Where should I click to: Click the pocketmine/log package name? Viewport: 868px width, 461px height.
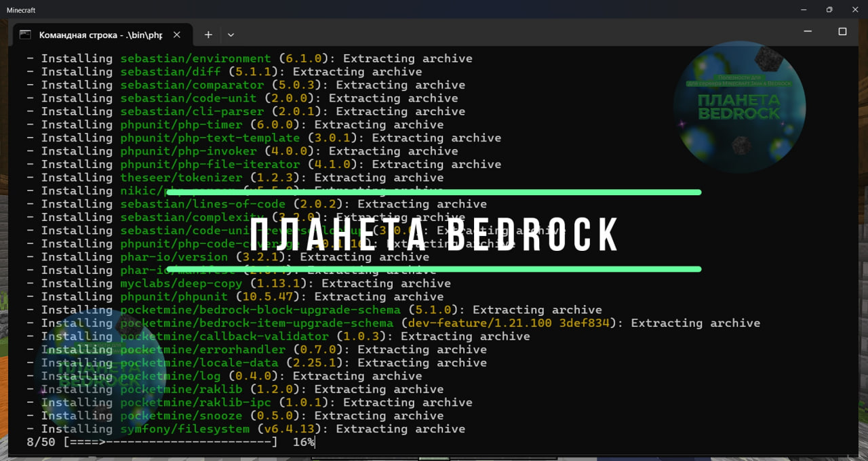(170, 376)
